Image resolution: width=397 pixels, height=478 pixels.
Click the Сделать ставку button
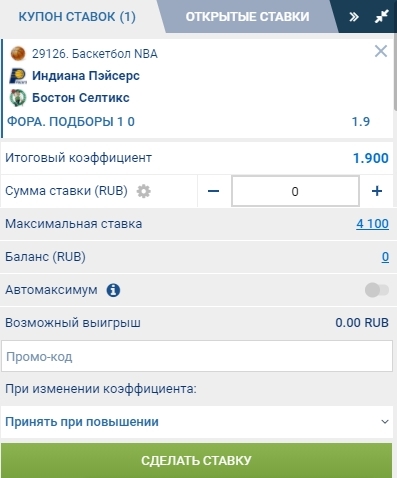click(x=197, y=460)
